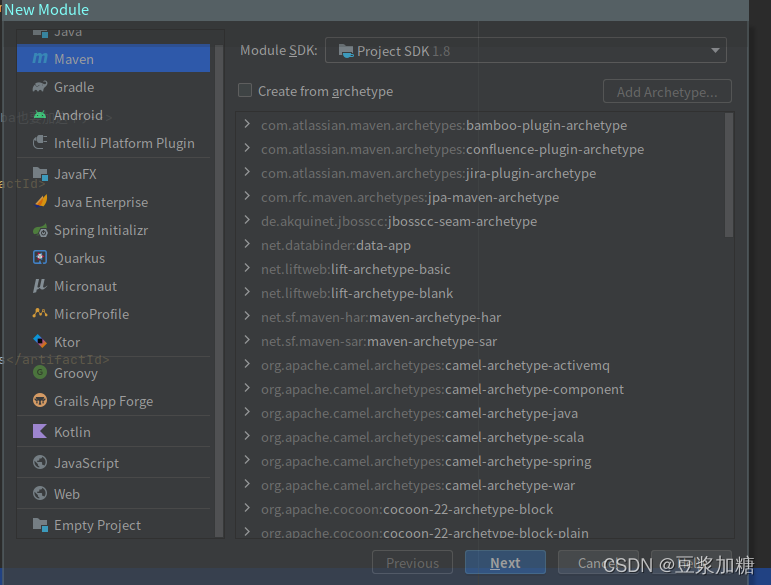Select the Maven module type icon
Screen dimensions: 771x585
(x=40, y=58)
